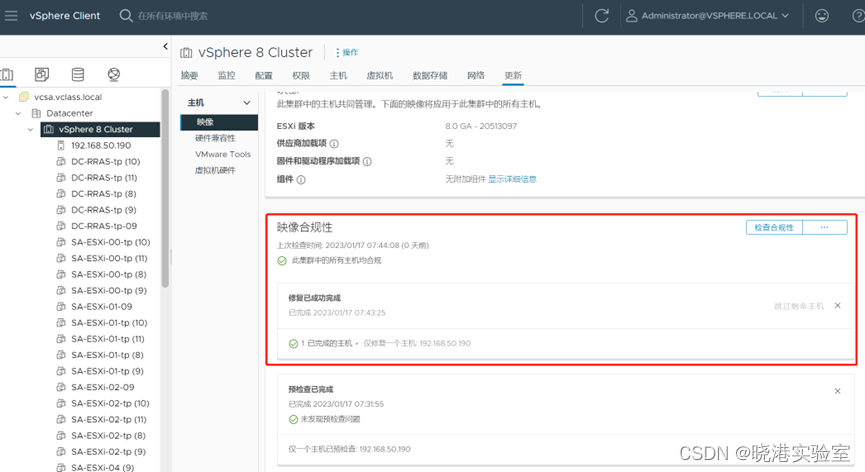Viewport: 865px width, 472px height.
Task: Click the global search magnifier icon
Action: click(126, 15)
